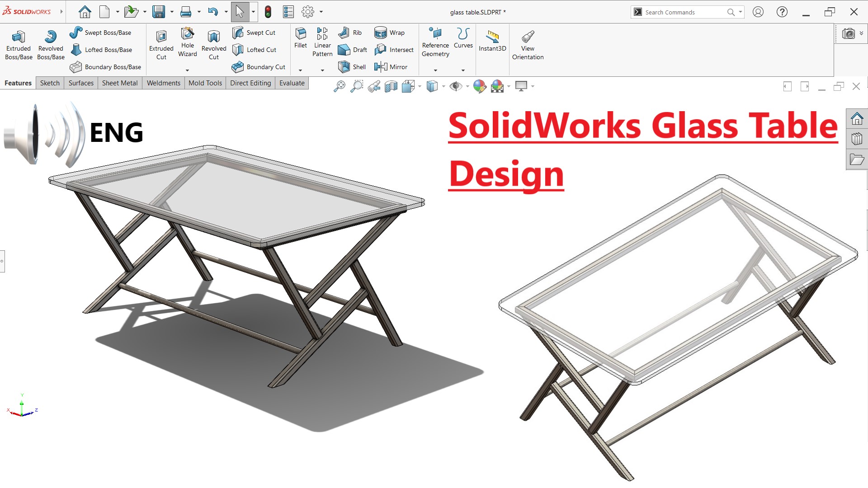
Task: Open the Linear Pattern tool
Action: [322, 42]
